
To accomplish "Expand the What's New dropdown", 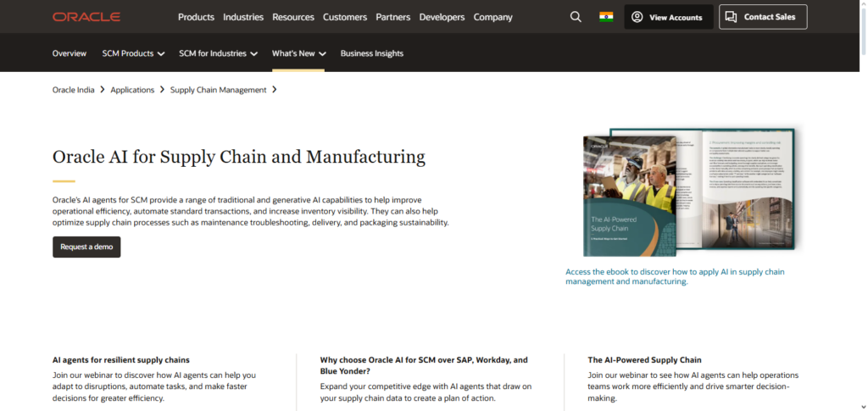I will tap(322, 53).
